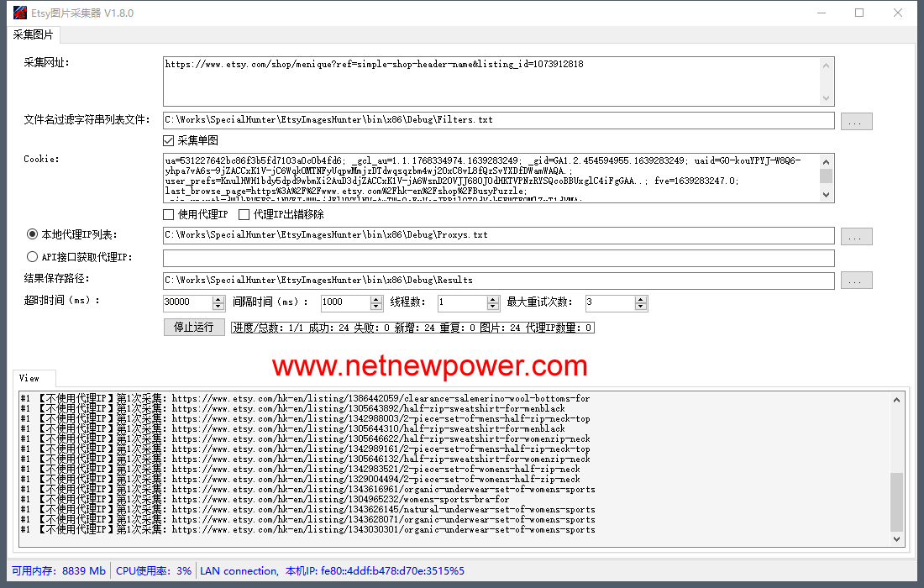Image resolution: width=924 pixels, height=588 pixels.
Task: Select log line for listing 1305643892
Action: click(292, 409)
